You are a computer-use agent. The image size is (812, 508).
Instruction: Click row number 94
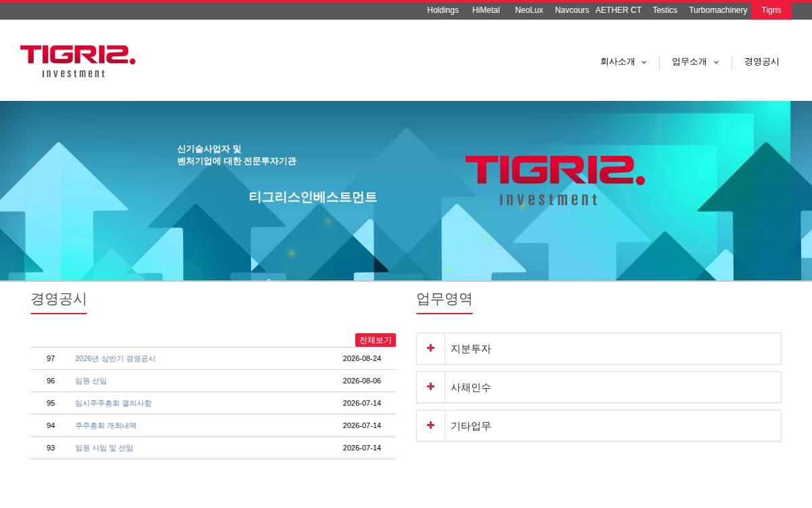(51, 425)
